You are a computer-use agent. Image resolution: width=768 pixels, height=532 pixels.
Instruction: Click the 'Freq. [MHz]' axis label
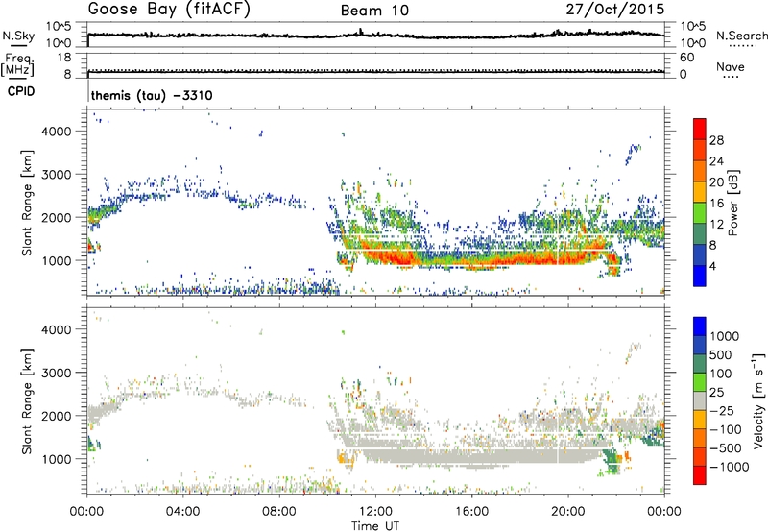pyautogui.click(x=18, y=64)
